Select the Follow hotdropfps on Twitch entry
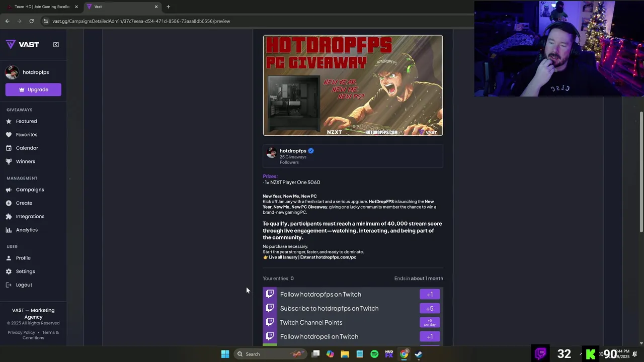Screen dimensions: 644x362 [x=353, y=294]
